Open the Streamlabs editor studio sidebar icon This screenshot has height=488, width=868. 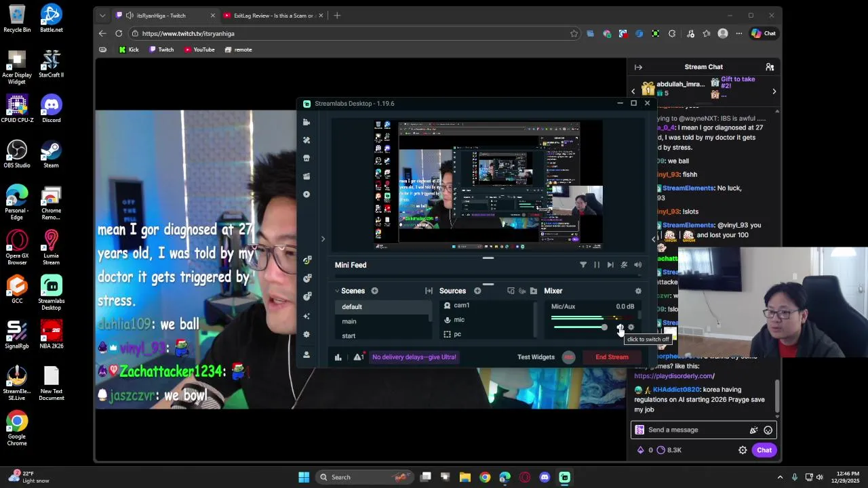pyautogui.click(x=307, y=122)
